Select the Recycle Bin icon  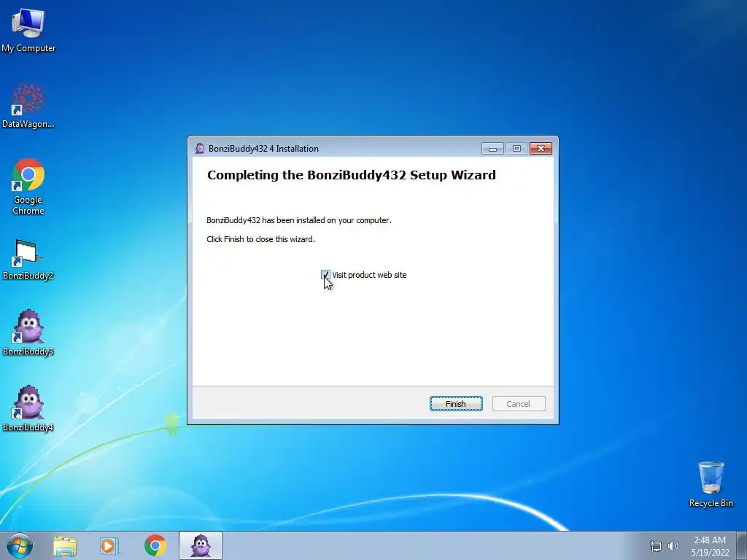(x=711, y=484)
